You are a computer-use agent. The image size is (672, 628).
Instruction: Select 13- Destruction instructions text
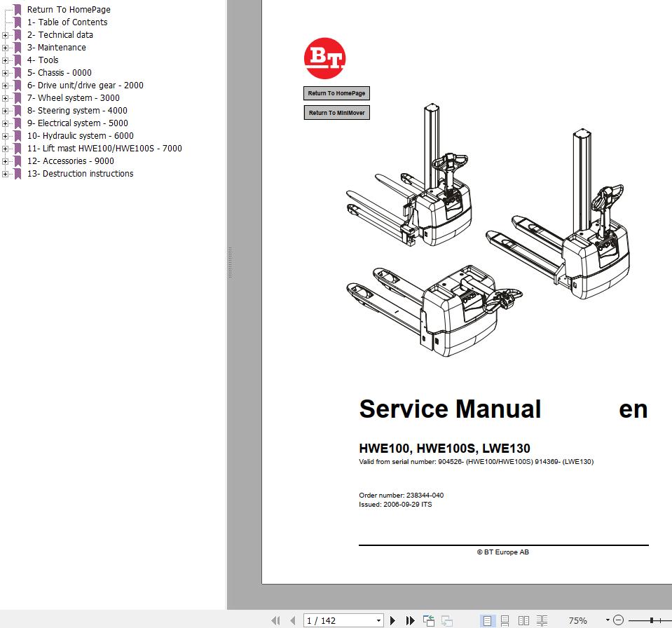point(80,174)
